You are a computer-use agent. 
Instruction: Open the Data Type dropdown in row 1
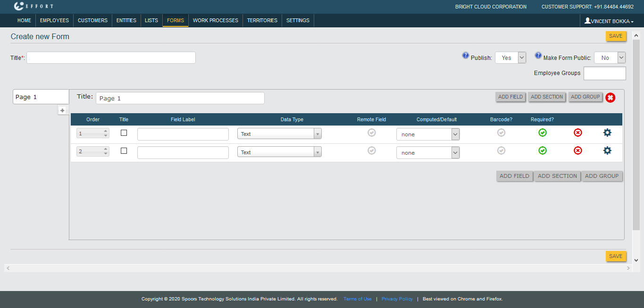coord(279,134)
